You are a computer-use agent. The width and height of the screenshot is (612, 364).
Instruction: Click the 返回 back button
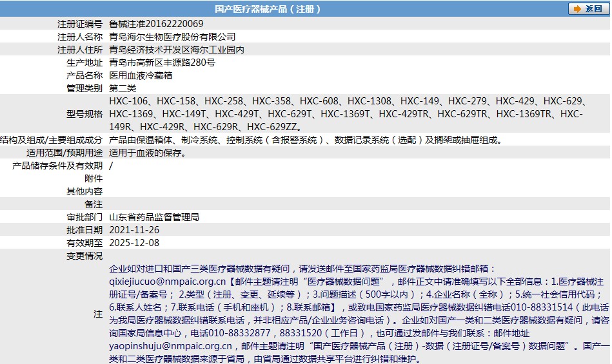point(588,8)
